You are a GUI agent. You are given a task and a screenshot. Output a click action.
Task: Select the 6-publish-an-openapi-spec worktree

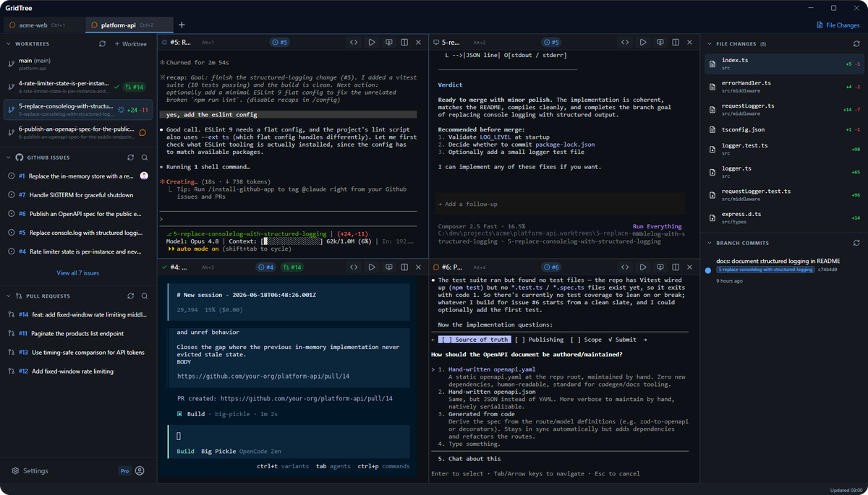coord(77,132)
